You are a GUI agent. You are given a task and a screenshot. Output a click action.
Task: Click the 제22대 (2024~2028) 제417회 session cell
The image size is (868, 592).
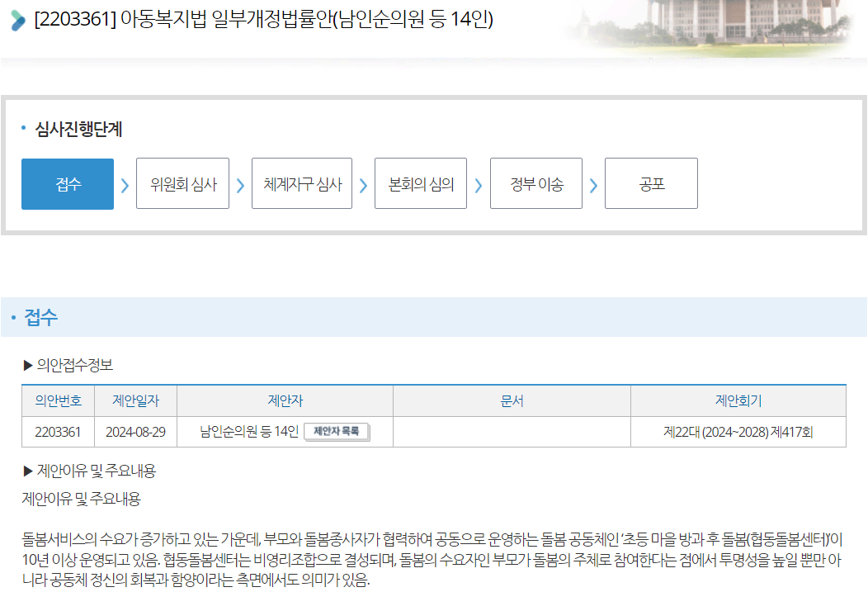pos(738,432)
